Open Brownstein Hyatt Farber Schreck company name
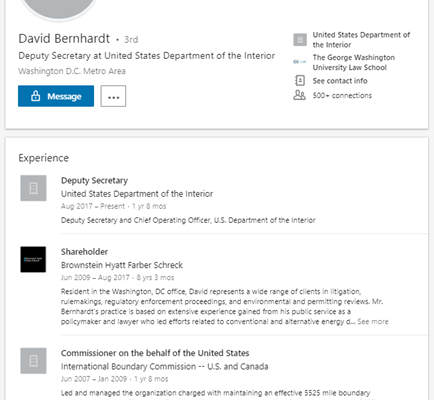The height and width of the screenshot is (400, 434). point(122,265)
